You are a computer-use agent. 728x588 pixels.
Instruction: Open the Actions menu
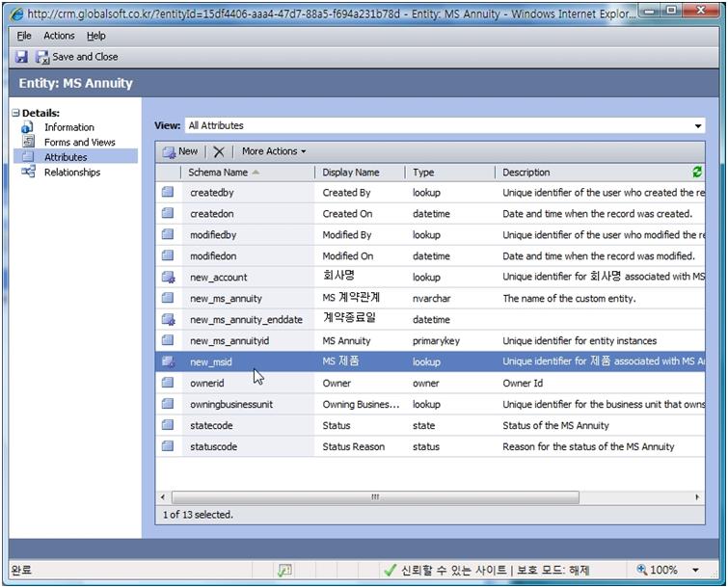click(59, 36)
